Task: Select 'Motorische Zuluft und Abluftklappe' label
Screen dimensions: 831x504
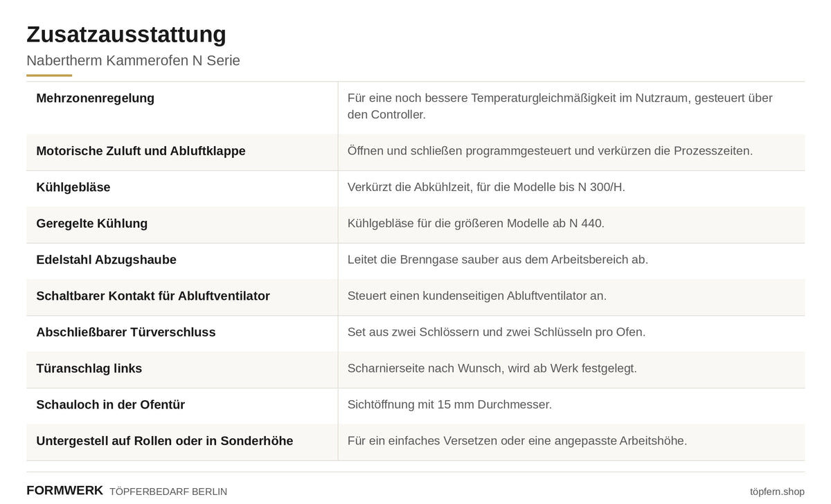Action: click(x=141, y=151)
